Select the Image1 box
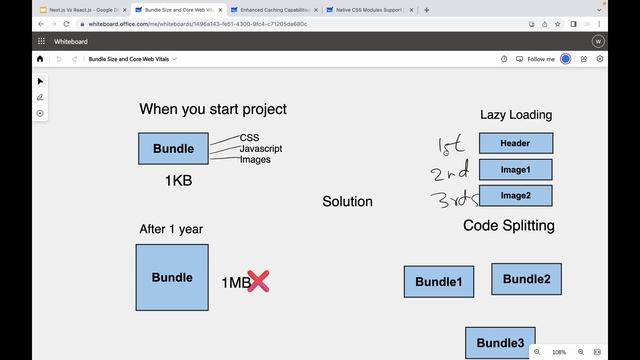Image resolution: width=640 pixels, height=360 pixels. pos(516,170)
